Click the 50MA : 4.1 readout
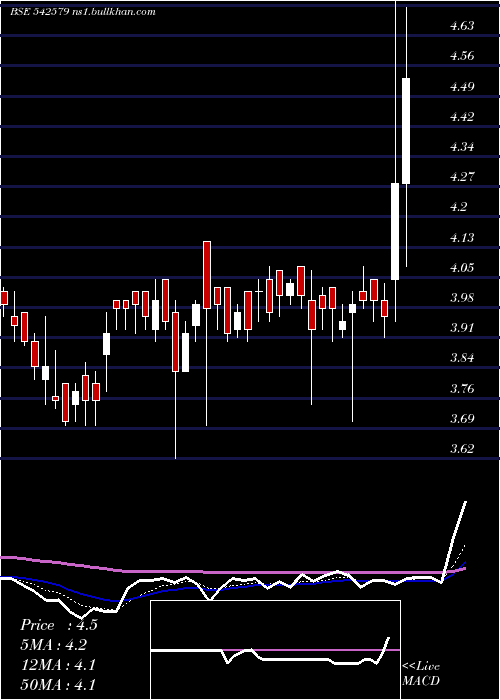 click(x=58, y=684)
